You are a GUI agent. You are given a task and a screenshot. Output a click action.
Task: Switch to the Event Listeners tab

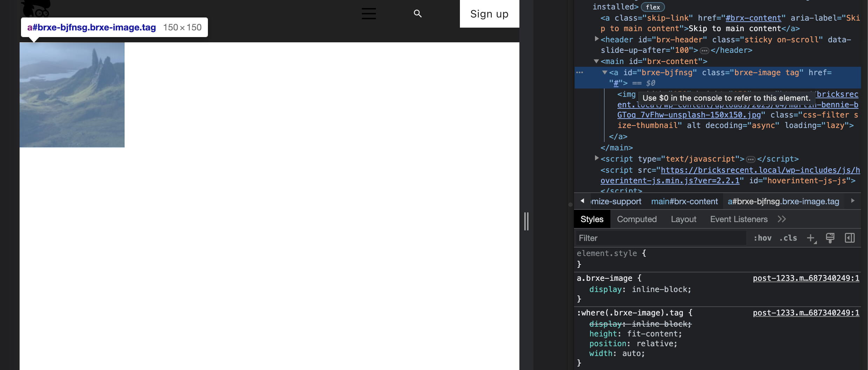pos(739,219)
